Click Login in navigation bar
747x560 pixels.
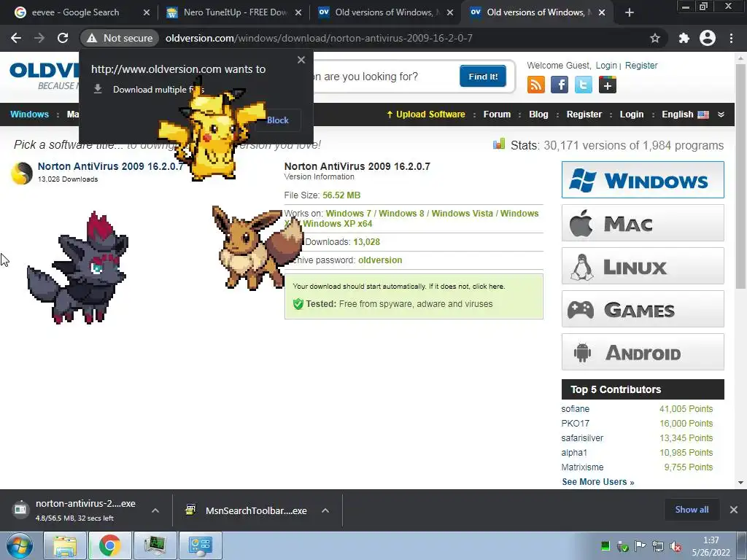pos(631,114)
